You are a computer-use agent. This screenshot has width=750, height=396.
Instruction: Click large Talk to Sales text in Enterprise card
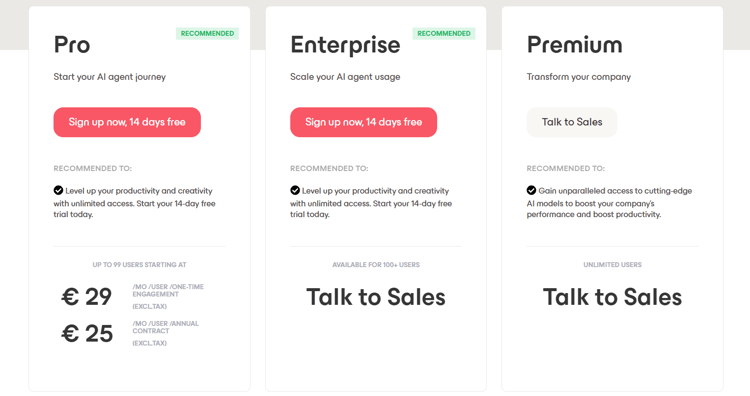click(x=376, y=297)
